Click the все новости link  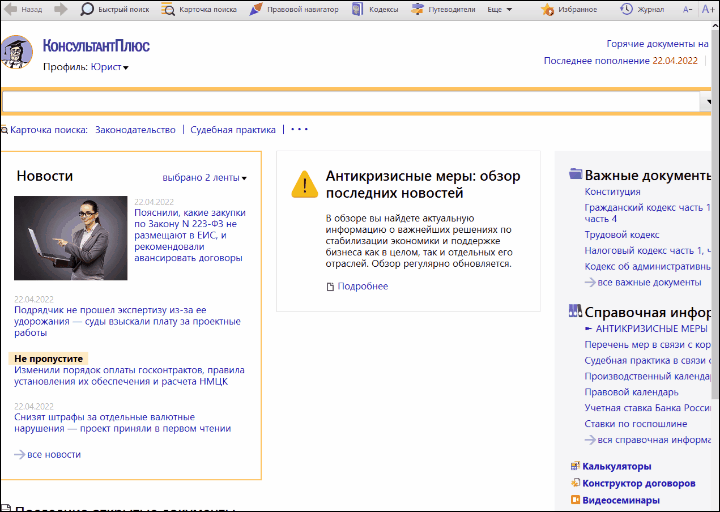53,454
